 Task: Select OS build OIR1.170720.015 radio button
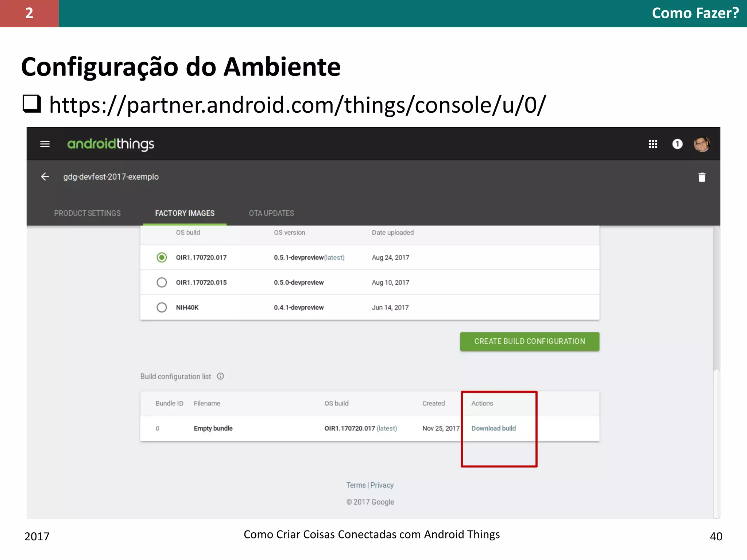click(162, 283)
